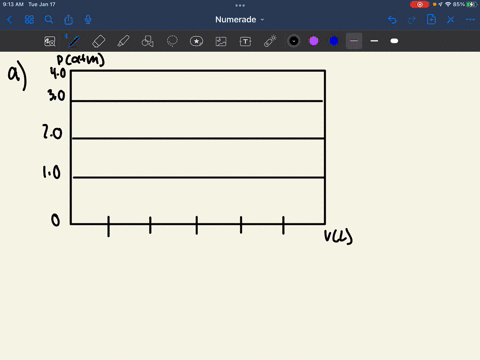
Task: Open the thumbnail grid view
Action: pos(29,20)
